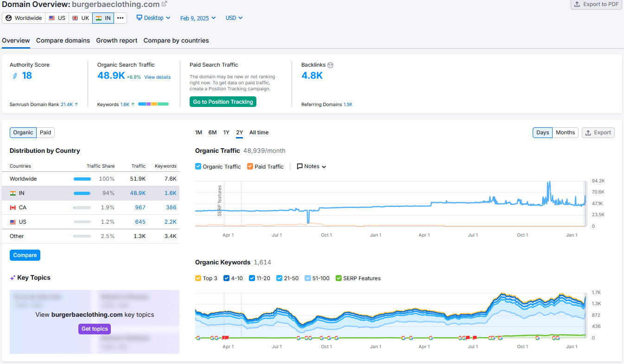Image resolution: width=624 pixels, height=364 pixels.
Task: Open the Notes dropdown on chart
Action: 312,166
